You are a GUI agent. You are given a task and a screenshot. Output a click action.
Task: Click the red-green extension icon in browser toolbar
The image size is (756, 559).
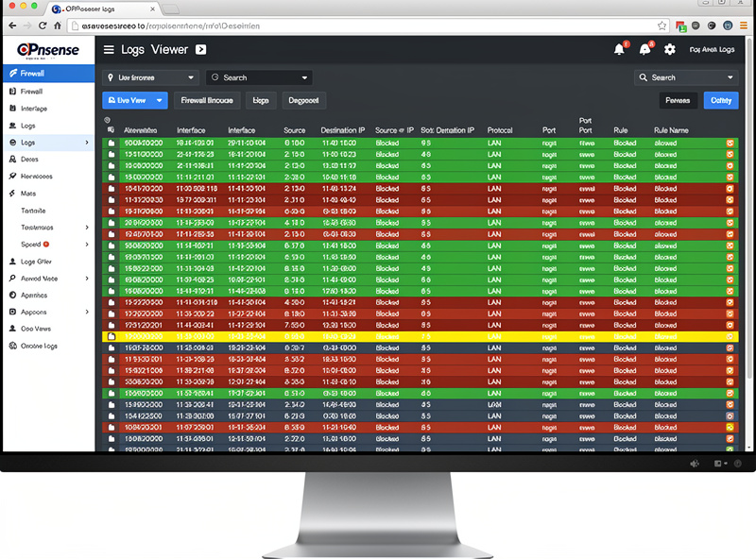click(x=680, y=26)
